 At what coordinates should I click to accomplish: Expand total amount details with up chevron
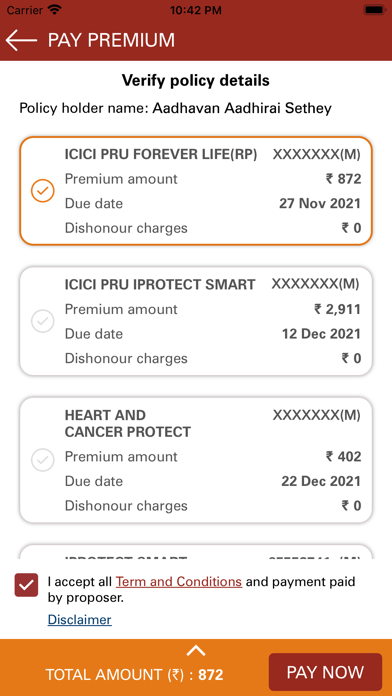[x=196, y=651]
